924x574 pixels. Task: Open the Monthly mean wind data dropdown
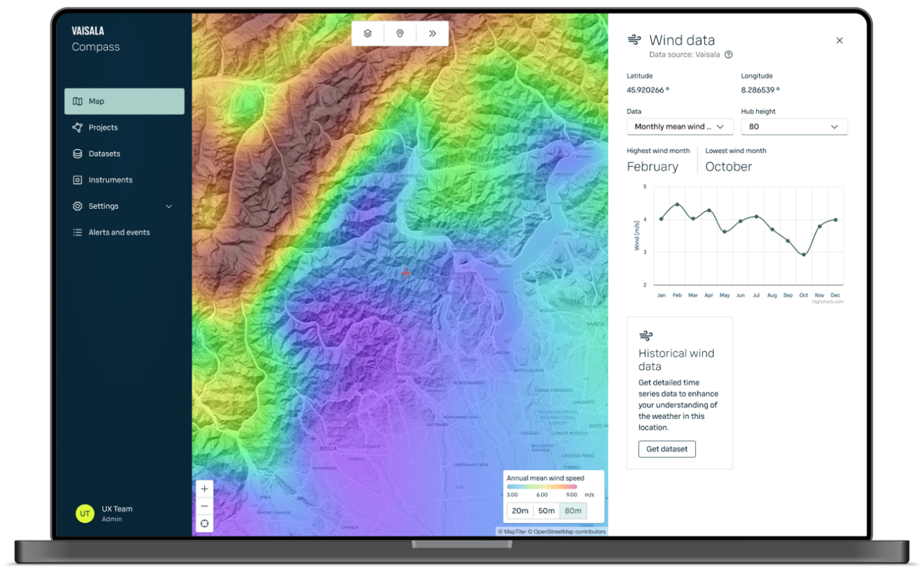679,126
